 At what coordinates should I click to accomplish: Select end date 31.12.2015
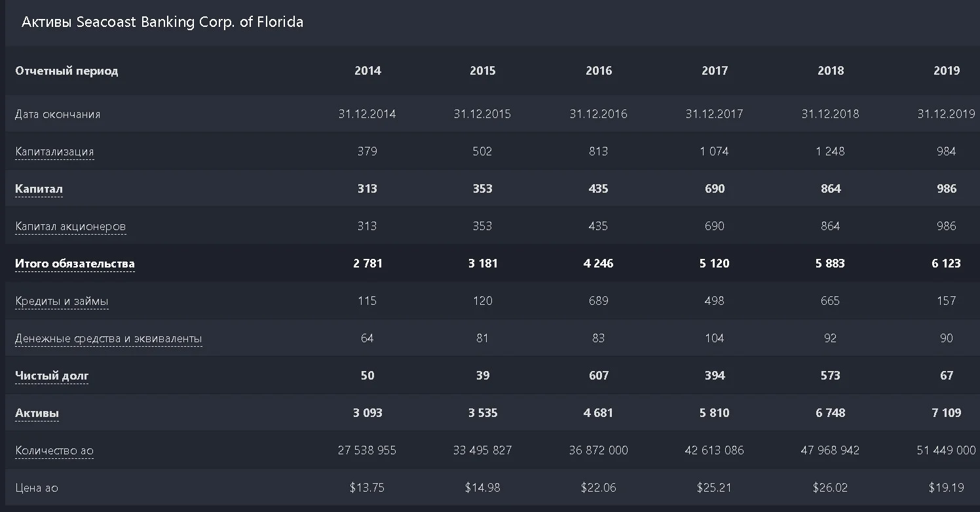coord(483,114)
